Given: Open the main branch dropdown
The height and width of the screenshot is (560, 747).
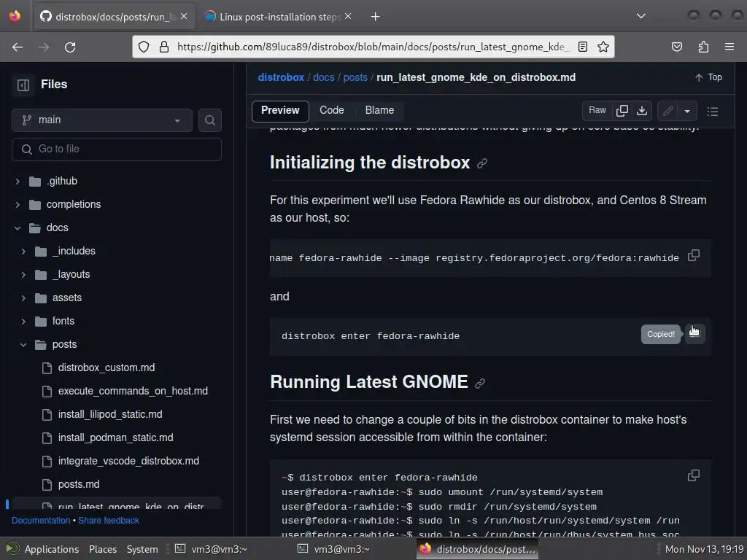Looking at the screenshot, I should 102,120.
